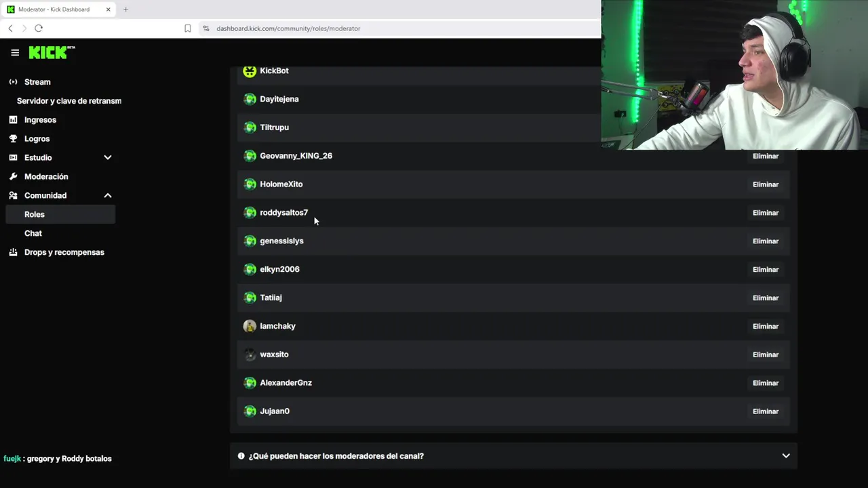Bookmark this page with the bookmark icon

188,28
